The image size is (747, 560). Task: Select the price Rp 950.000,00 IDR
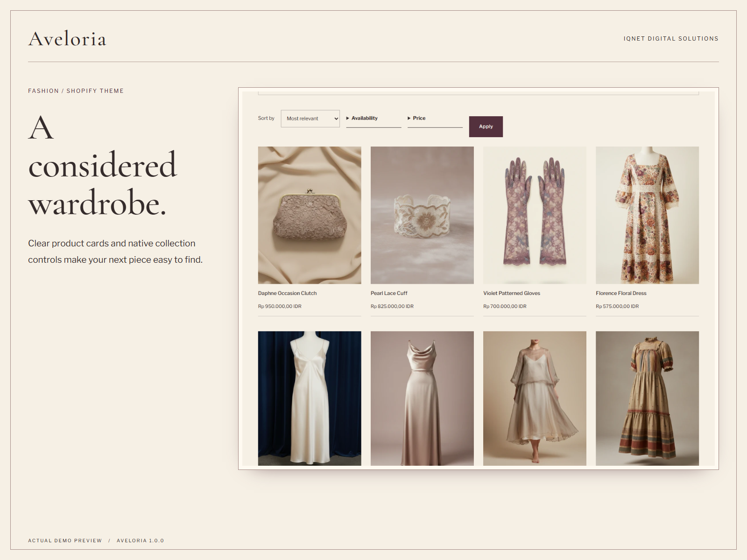pyautogui.click(x=280, y=306)
